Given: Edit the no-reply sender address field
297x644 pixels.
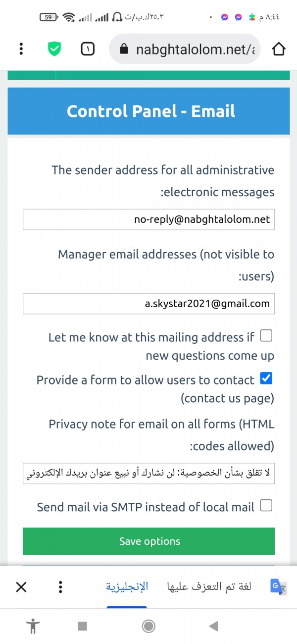Looking at the screenshot, I should (148, 219).
